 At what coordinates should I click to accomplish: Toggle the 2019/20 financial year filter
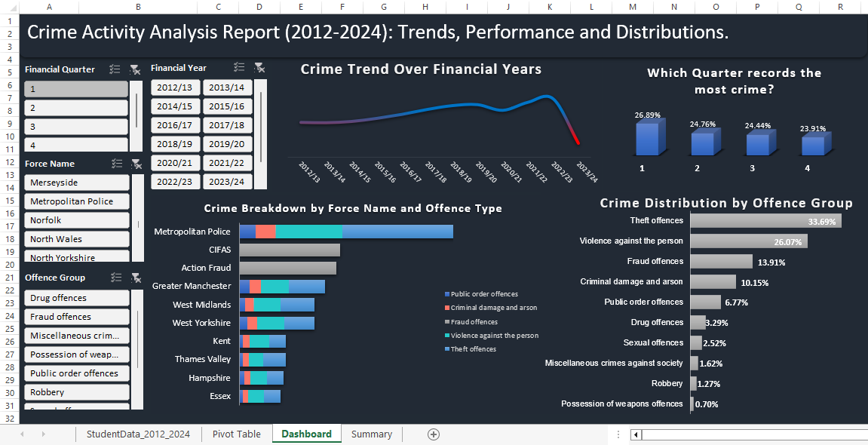[x=226, y=144]
